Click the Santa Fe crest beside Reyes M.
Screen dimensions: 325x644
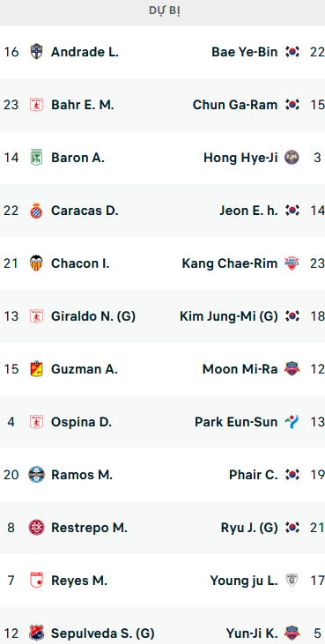tap(36, 581)
